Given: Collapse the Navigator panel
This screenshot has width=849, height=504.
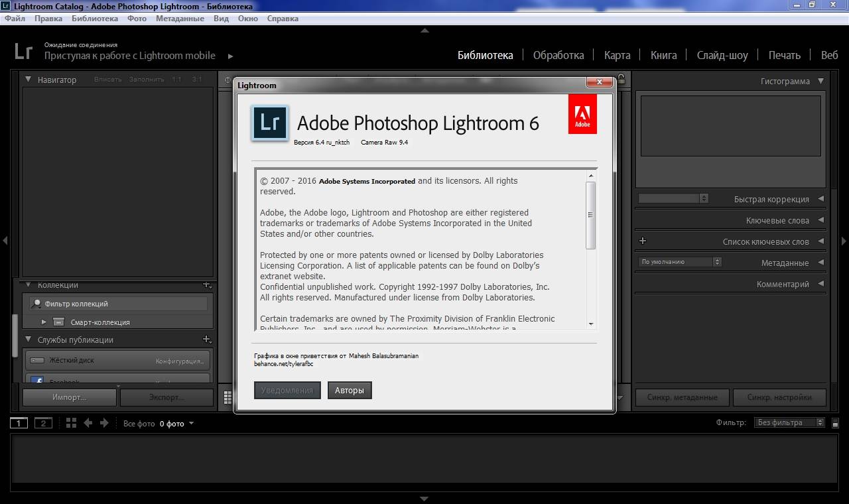Looking at the screenshot, I should (x=29, y=80).
